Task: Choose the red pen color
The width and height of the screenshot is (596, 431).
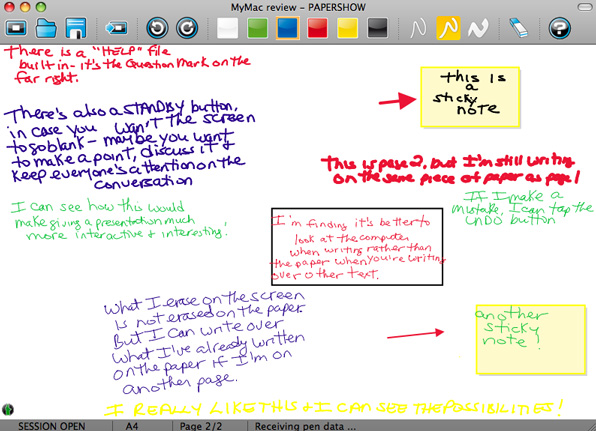Action: tap(317, 28)
